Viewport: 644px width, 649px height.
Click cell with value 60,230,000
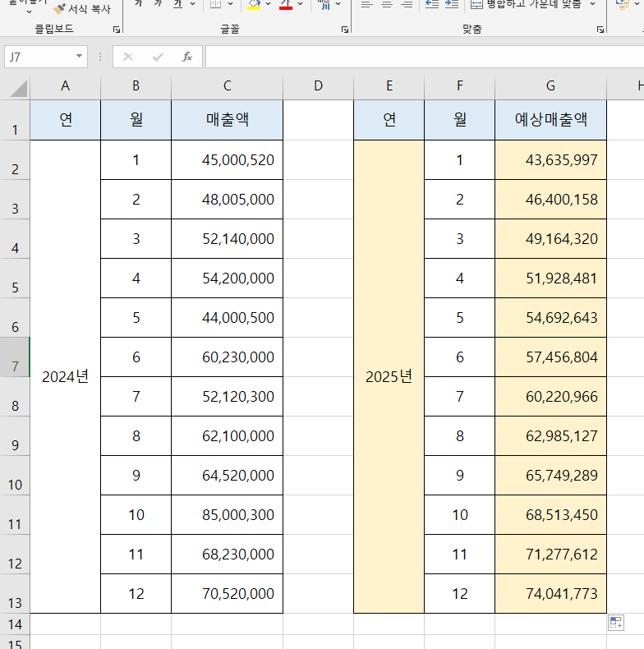228,357
